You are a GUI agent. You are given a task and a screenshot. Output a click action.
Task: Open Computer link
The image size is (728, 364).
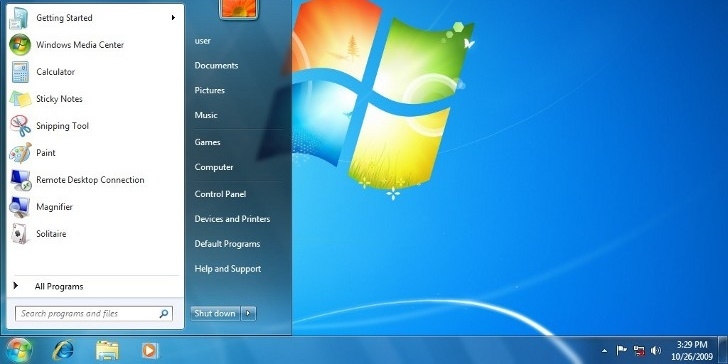[x=214, y=167]
